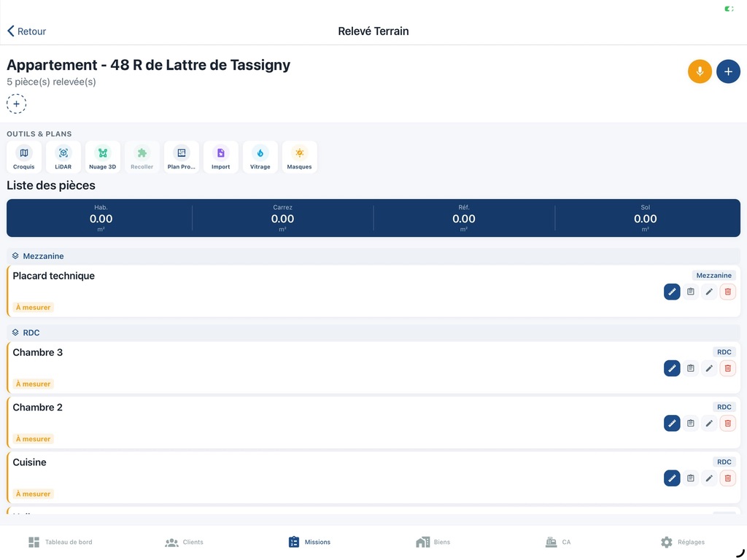
Task: Switch to the Clients tab
Action: coord(184,542)
